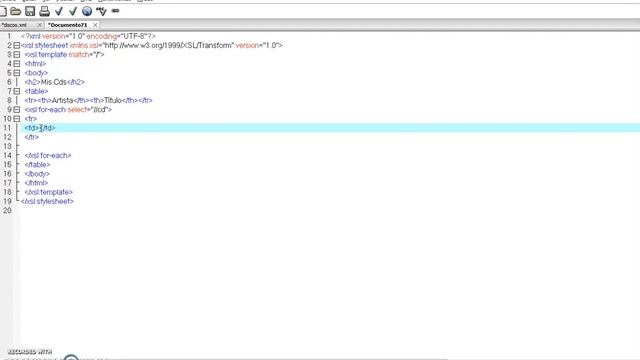640x360 pixels.
Task: Click the opening <html> tag on line 4
Action: pyautogui.click(x=35, y=64)
